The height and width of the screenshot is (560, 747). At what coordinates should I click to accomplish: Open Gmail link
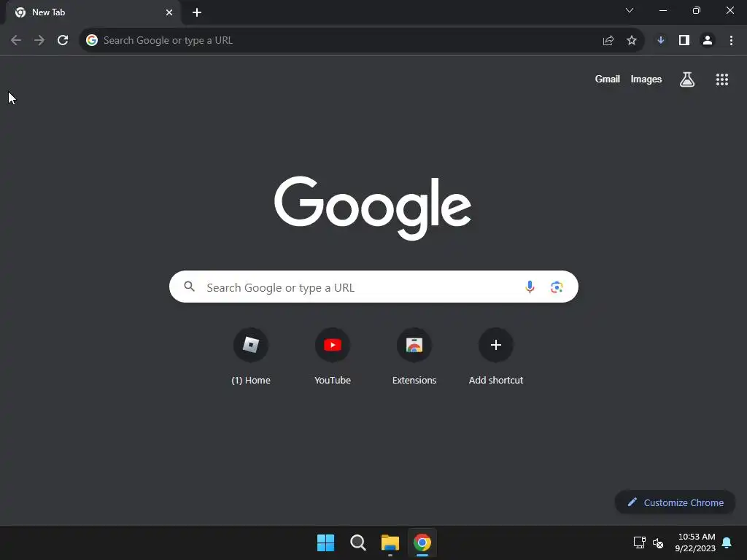coord(608,79)
